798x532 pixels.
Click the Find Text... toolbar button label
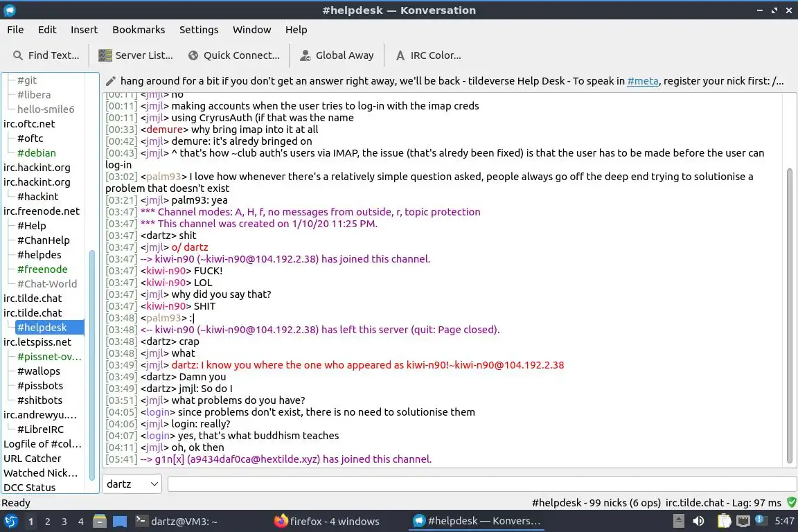53,55
